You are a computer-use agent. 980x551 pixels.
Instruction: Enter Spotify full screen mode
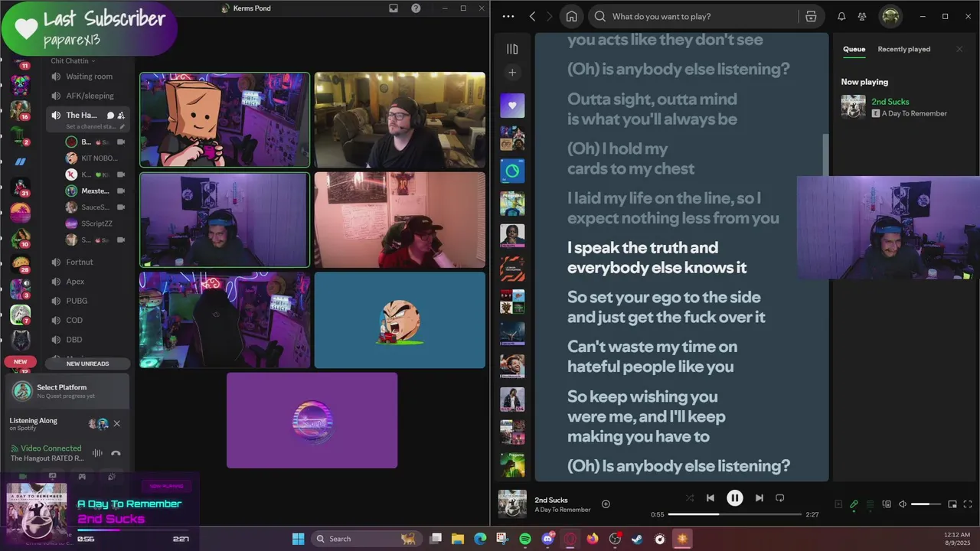pyautogui.click(x=968, y=504)
